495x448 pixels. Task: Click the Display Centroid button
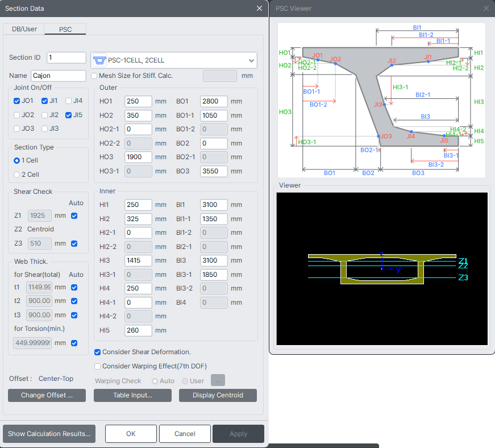point(218,395)
